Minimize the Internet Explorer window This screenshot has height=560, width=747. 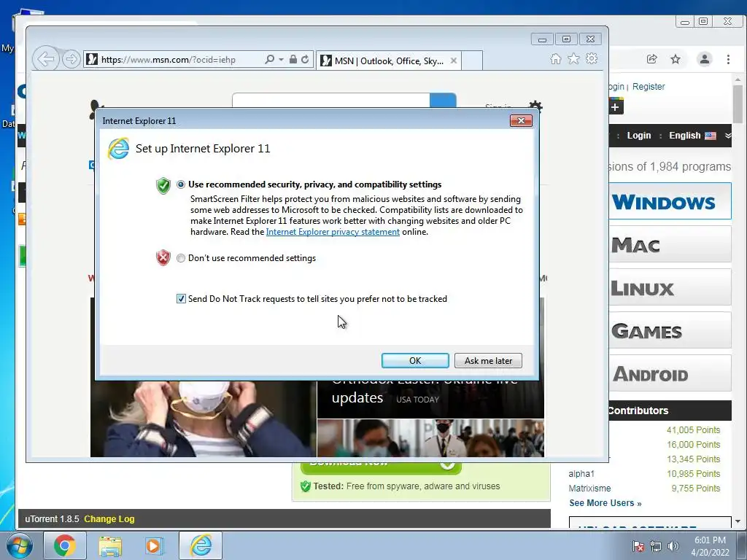(542, 39)
